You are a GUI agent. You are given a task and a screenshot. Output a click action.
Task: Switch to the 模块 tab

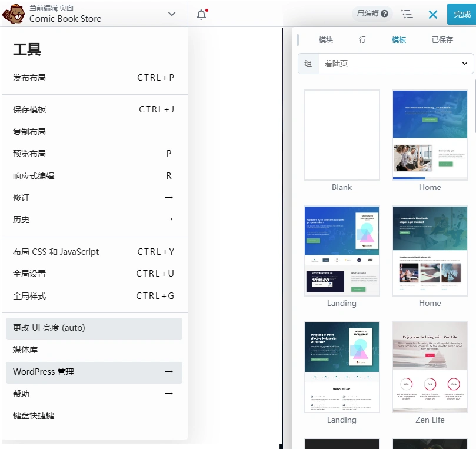(326, 40)
